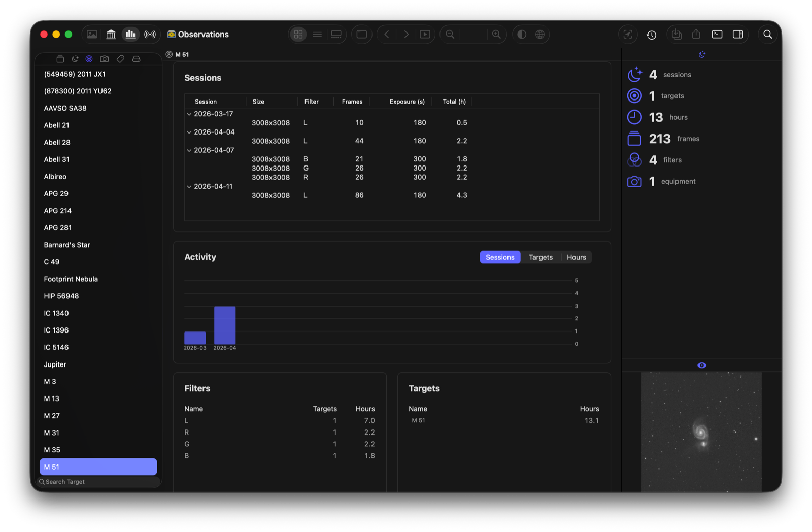This screenshot has height=532, width=812.
Task: Collapse the 2026-04-04 session row
Action: click(x=189, y=132)
